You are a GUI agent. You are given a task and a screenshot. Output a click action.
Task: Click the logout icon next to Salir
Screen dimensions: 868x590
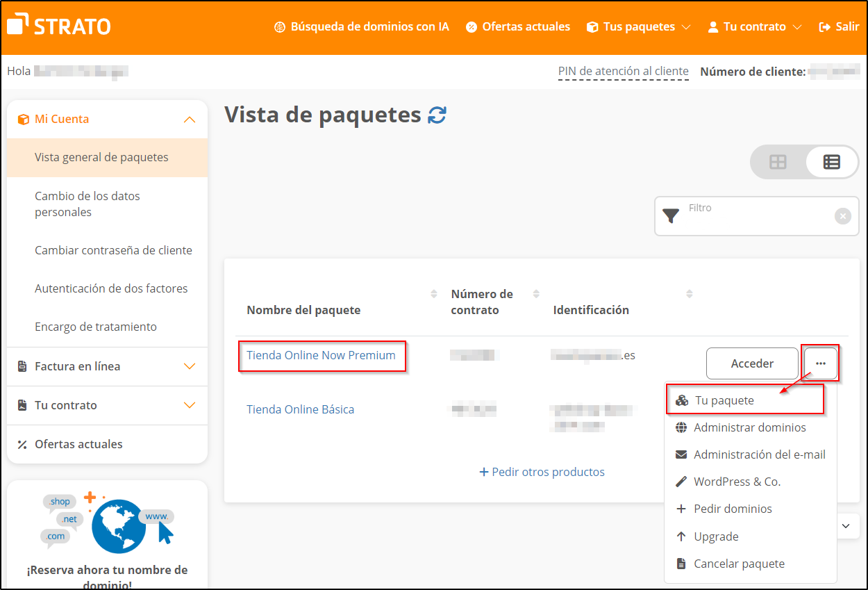pyautogui.click(x=824, y=26)
